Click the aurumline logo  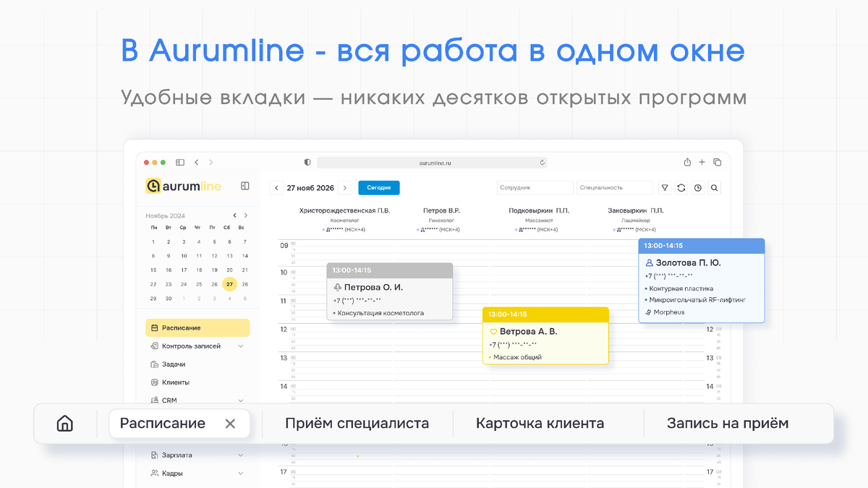click(183, 186)
